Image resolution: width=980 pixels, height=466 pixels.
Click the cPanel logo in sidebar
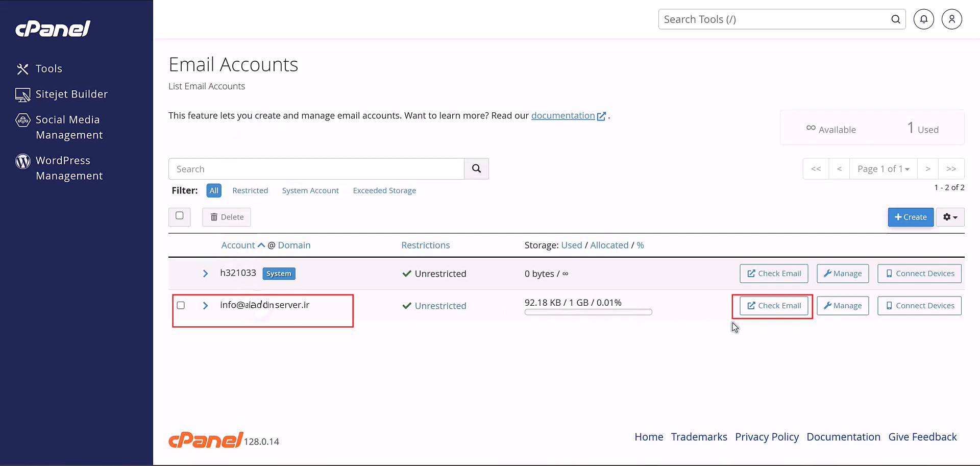tap(53, 29)
